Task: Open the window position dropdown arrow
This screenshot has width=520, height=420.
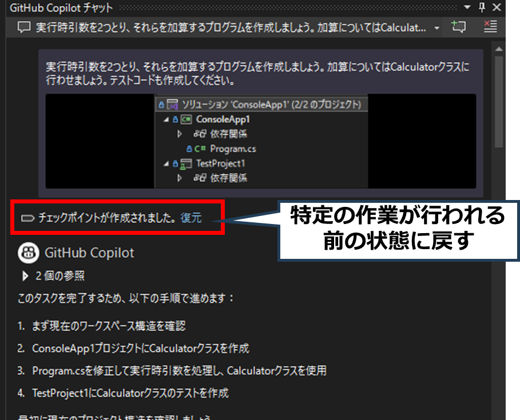Action: (x=467, y=7)
